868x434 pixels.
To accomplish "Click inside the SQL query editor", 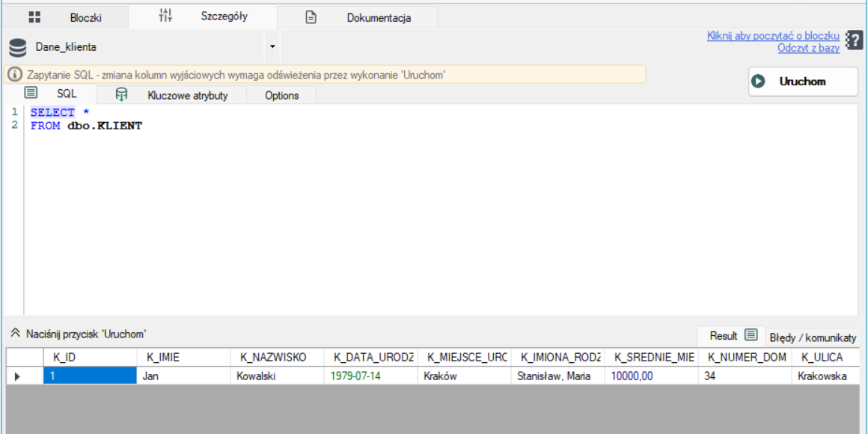I will pyautogui.click(x=443, y=210).
